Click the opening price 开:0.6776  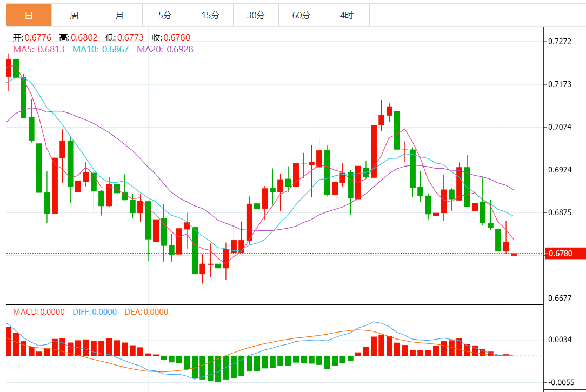(x=32, y=37)
